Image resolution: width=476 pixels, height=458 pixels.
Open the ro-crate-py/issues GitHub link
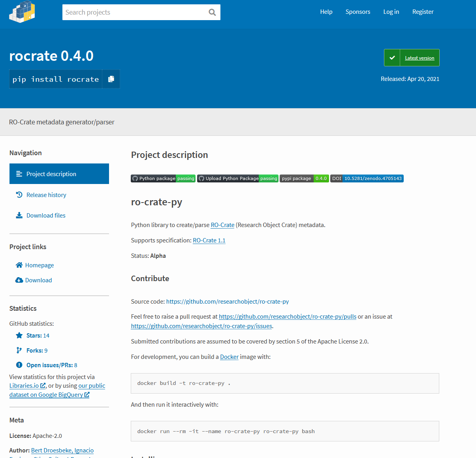point(201,326)
